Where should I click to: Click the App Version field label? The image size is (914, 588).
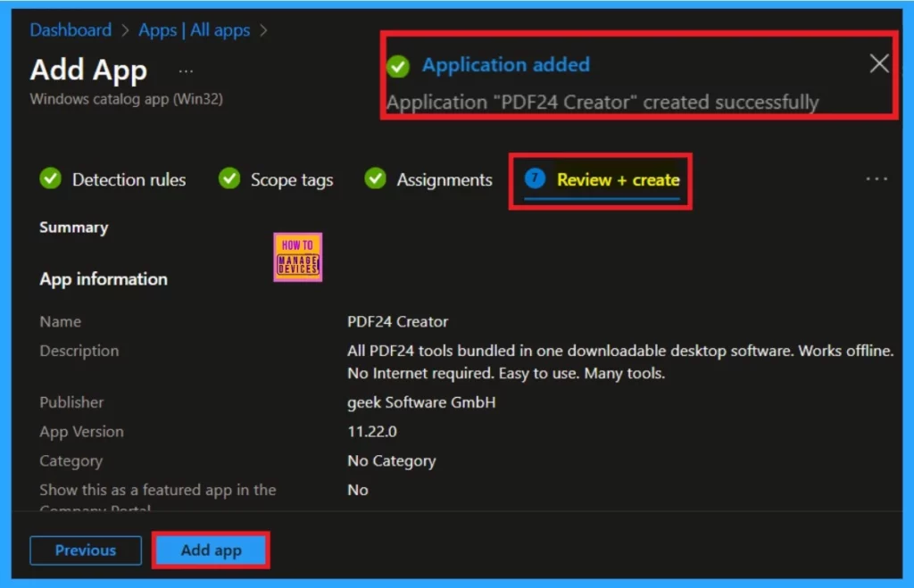[81, 432]
